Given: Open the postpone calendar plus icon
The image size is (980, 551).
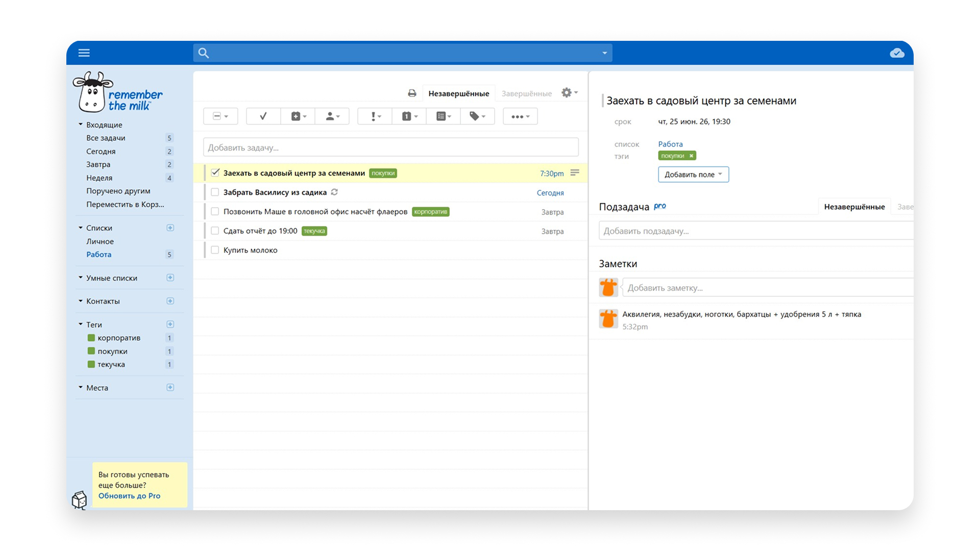Looking at the screenshot, I should pyautogui.click(x=298, y=116).
